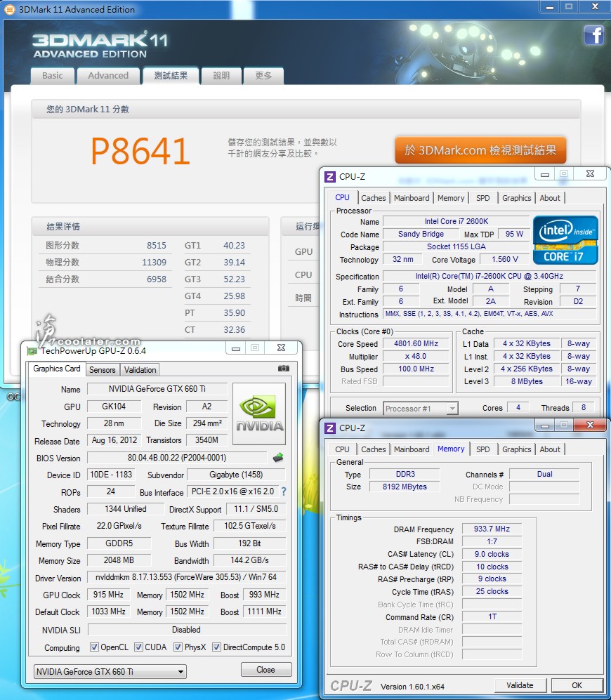Screen dimensions: 611x700
Task: Click the GPU-Z Name field GTX 660 Ti
Action: [x=157, y=389]
